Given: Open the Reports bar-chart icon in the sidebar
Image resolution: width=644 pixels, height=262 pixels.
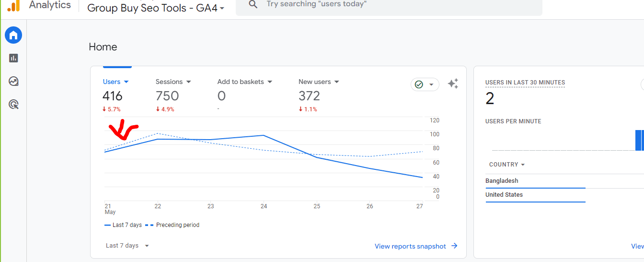Looking at the screenshot, I should [13, 58].
